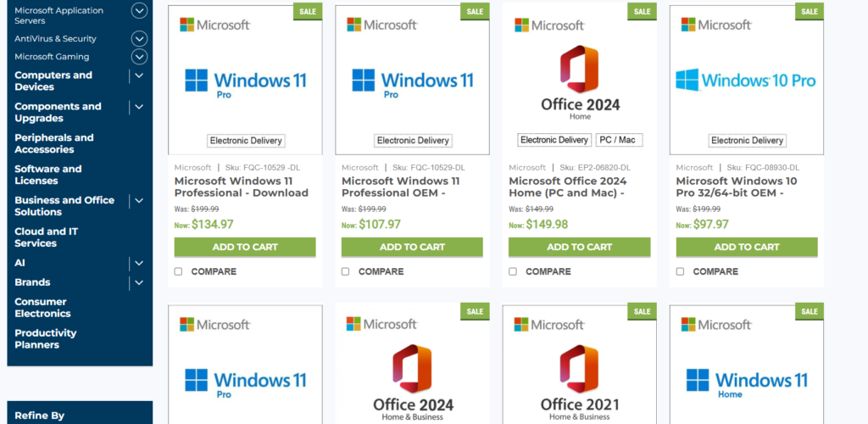Screen dimensions: 868x424
Task: Add Office 2024 Home to cart
Action: [580, 248]
